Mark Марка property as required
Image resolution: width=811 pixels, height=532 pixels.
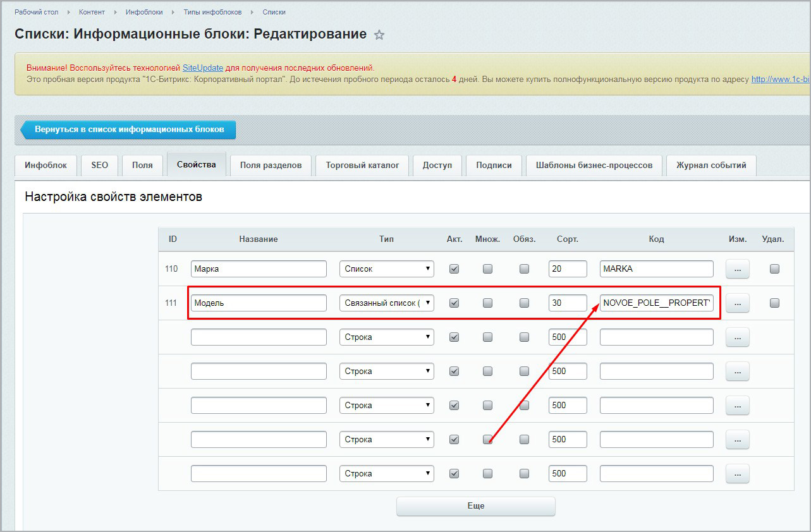click(524, 269)
